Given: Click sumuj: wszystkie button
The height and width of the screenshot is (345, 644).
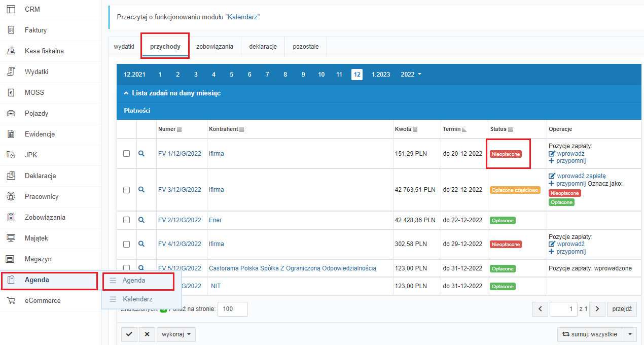Looking at the screenshot, I should pyautogui.click(x=590, y=334).
